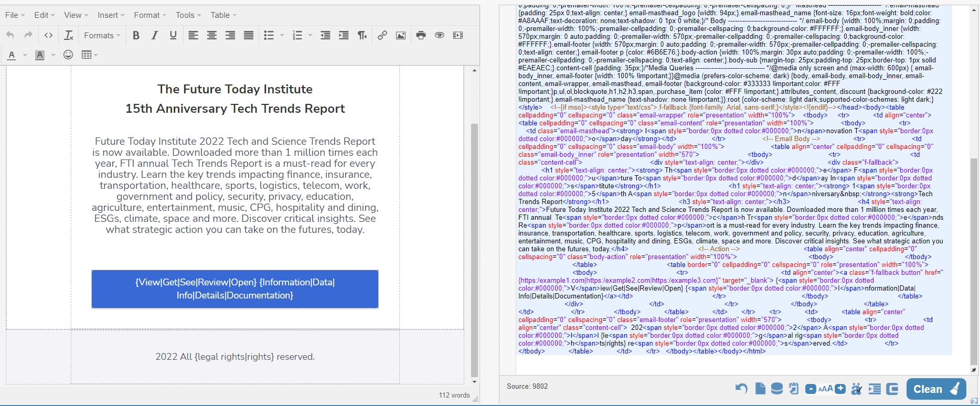Image resolution: width=980 pixels, height=406 pixels.
Task: Center-align the text
Action: [x=211, y=35]
